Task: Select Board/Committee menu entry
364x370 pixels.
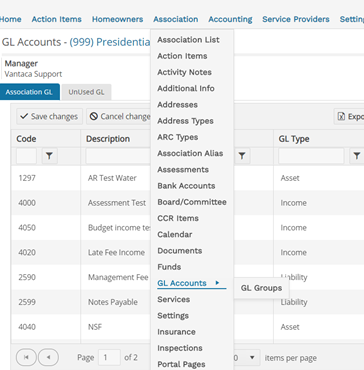Action: coord(192,202)
